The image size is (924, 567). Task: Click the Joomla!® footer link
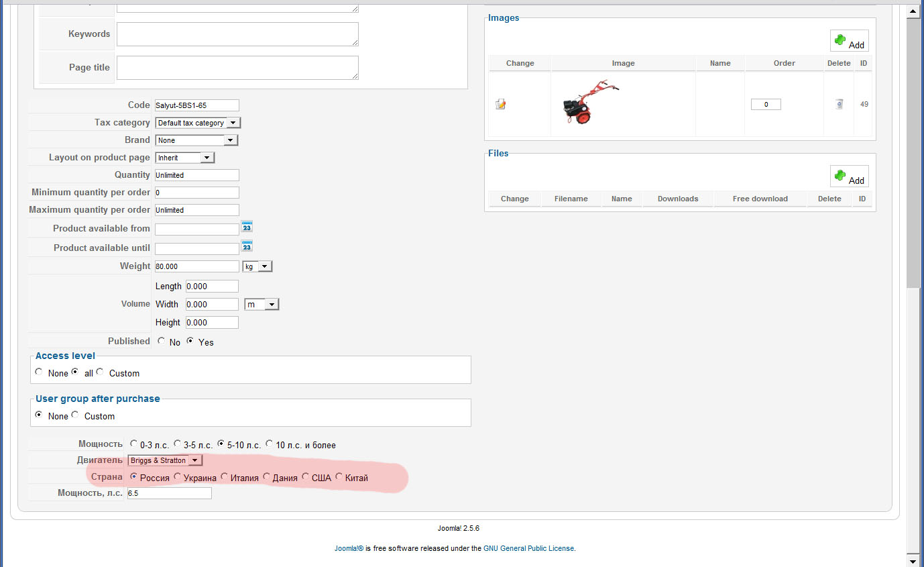pos(349,548)
